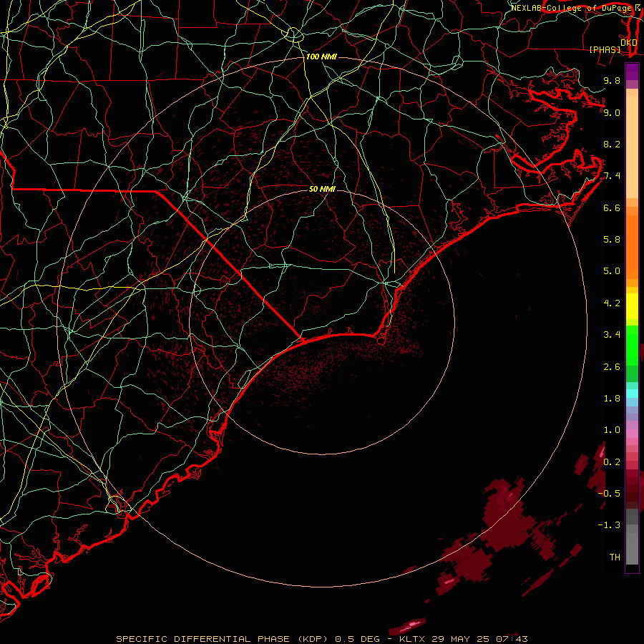644x644 pixels.
Task: Click the 5.0 value on color scale
Action: pyautogui.click(x=612, y=271)
